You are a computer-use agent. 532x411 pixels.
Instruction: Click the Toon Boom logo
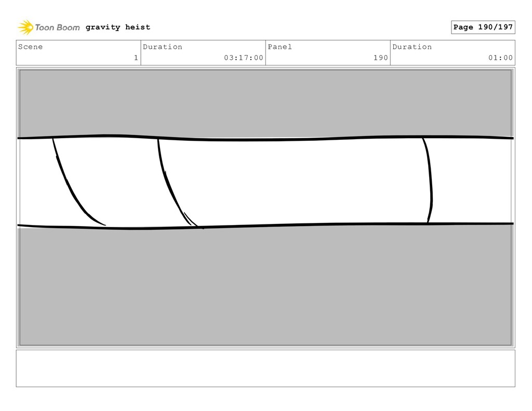pyautogui.click(x=49, y=28)
